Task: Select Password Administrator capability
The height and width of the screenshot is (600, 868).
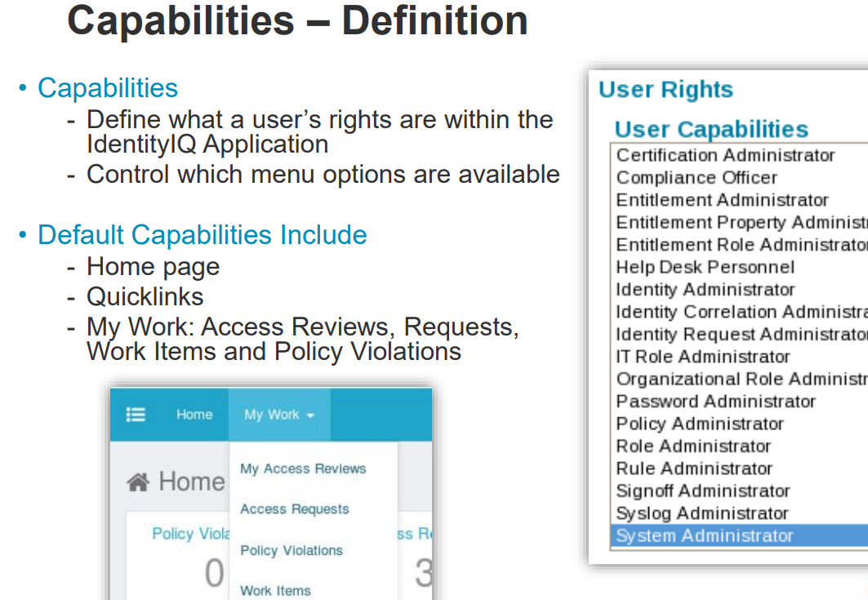Action: (739, 402)
